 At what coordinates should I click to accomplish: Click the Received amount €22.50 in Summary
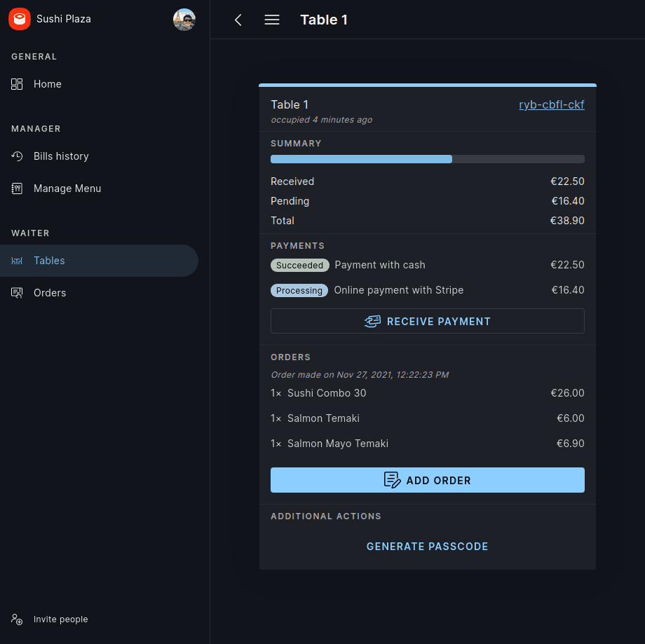tap(567, 181)
